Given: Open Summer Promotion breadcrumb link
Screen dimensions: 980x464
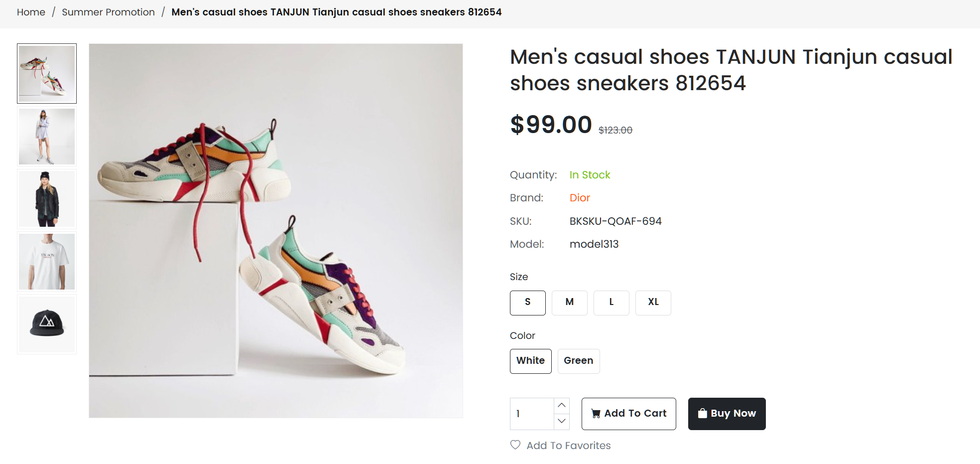Looking at the screenshot, I should [x=108, y=12].
